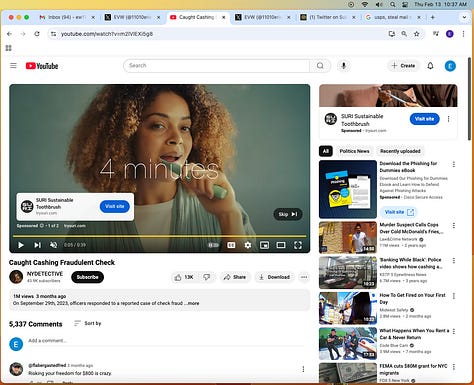Skip the ad
This screenshot has height=385, width=474.
tap(288, 214)
